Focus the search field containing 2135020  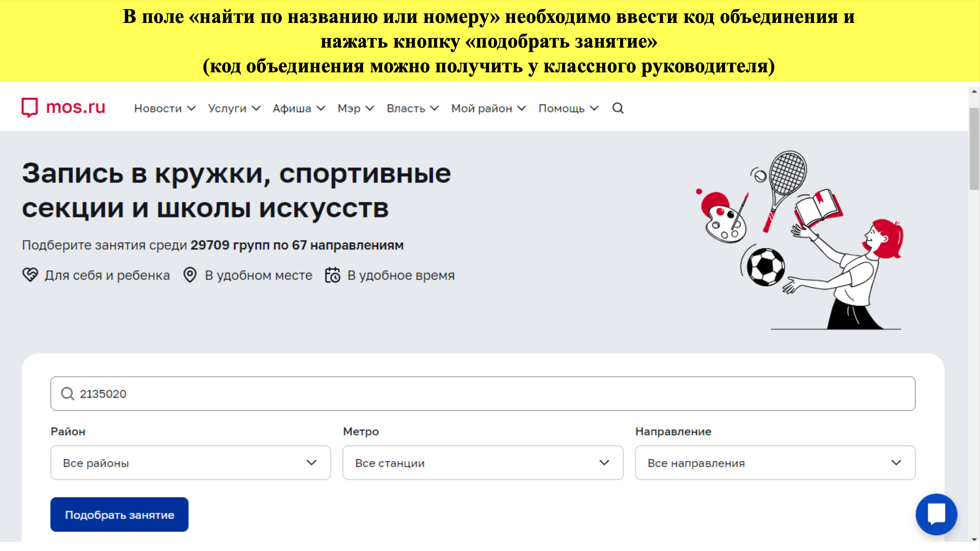483,394
